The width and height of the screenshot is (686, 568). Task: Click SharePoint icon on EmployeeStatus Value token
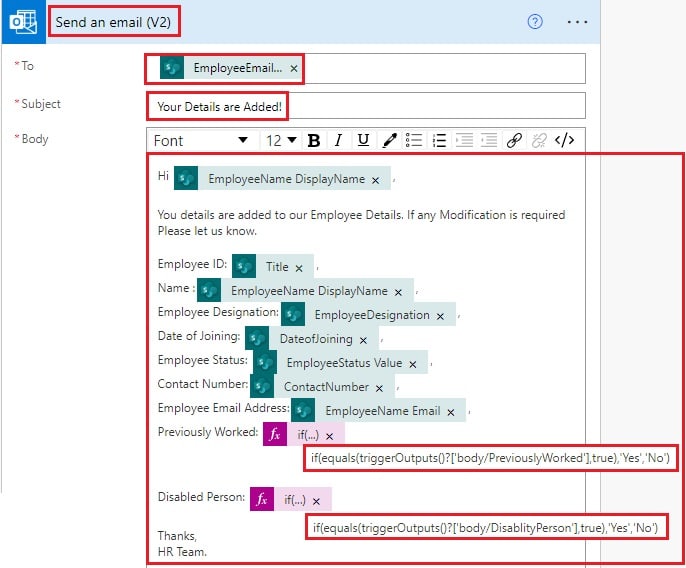click(265, 362)
